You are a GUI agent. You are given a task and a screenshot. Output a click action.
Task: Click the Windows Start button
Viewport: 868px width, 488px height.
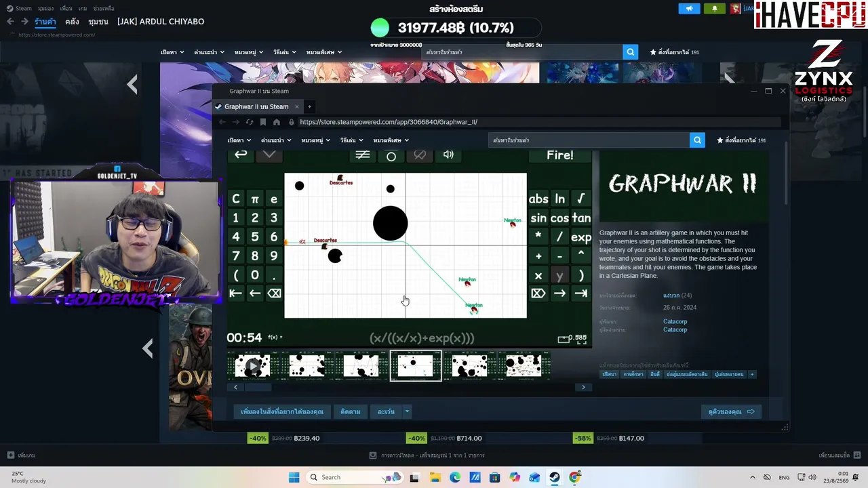click(294, 477)
